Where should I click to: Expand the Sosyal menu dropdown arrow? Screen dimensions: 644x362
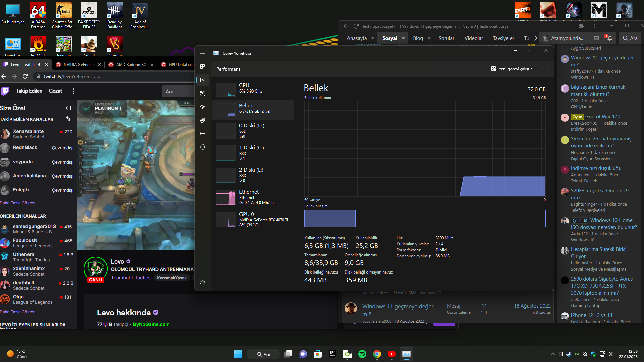[404, 38]
